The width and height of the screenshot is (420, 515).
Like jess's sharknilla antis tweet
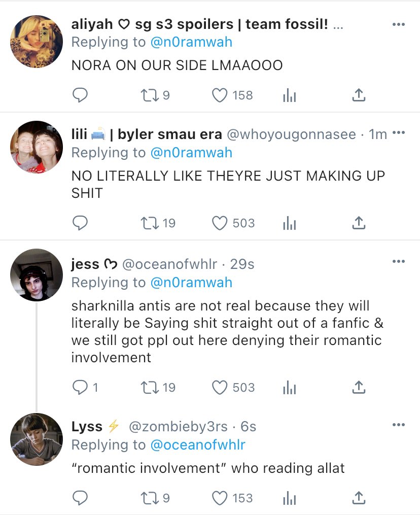[219, 388]
